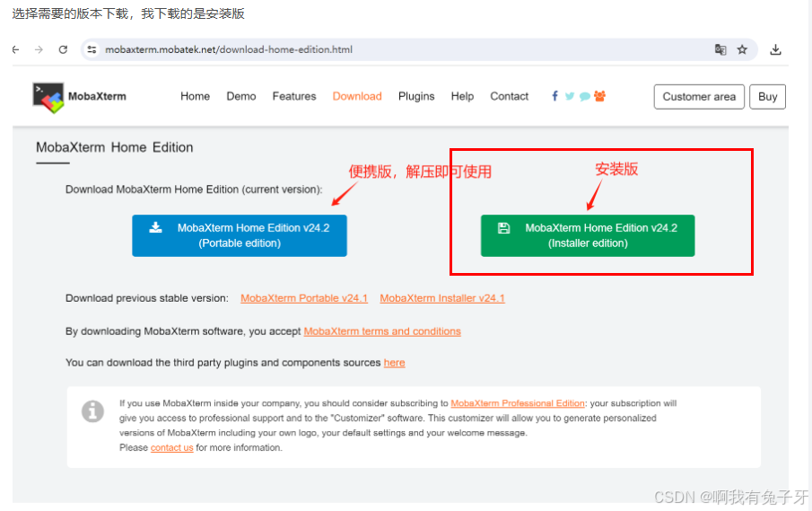Open MobaXterm Portable v24.1 link
The height and width of the screenshot is (511, 812).
tap(304, 298)
